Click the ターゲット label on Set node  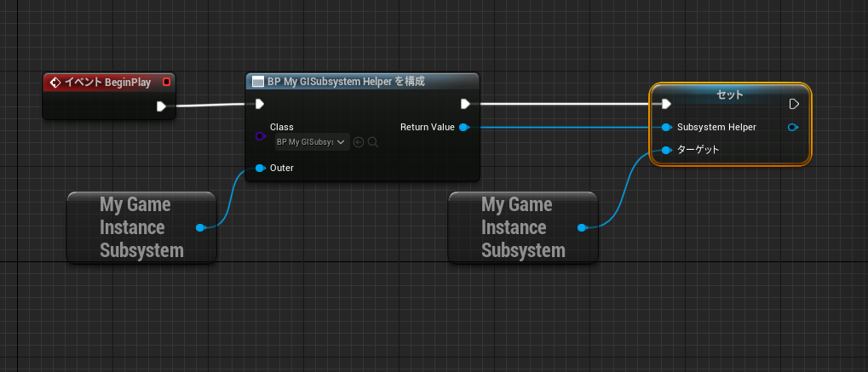pos(698,150)
